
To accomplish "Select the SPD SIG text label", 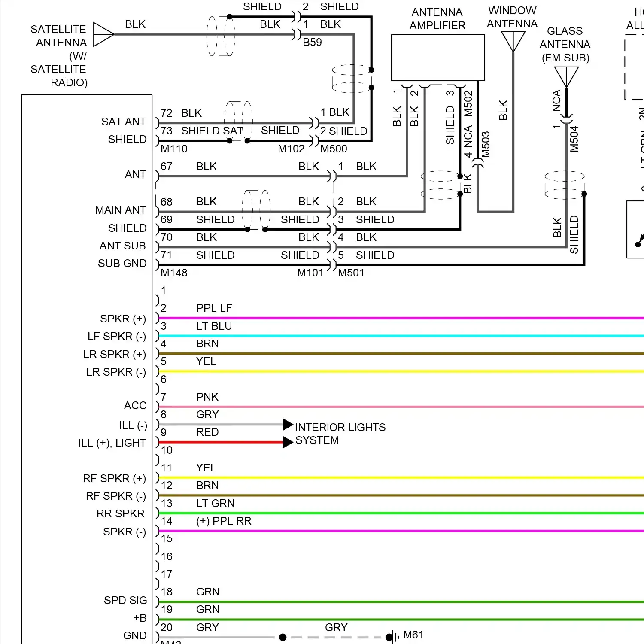I will 125,600.
